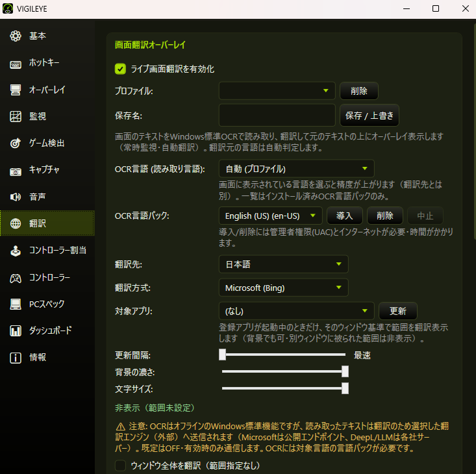Enable ウィンドウ全体を翻訳 checkbox

[120, 466]
